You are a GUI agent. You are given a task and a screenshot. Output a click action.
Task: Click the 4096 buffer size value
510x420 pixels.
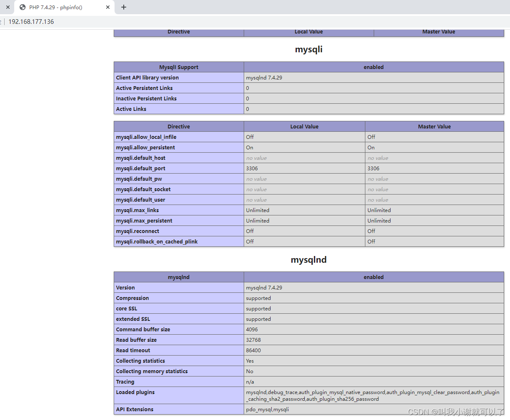pyautogui.click(x=252, y=330)
